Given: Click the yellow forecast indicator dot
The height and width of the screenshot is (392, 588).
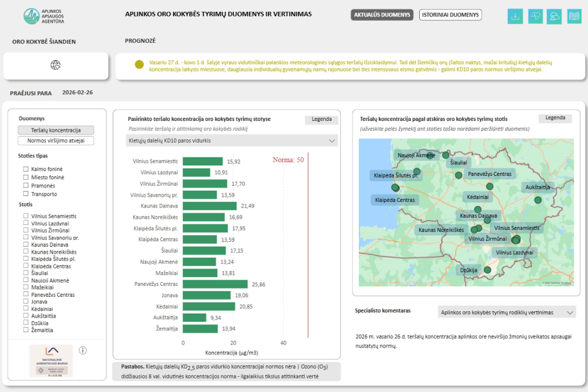Looking at the screenshot, I should click(x=139, y=64).
